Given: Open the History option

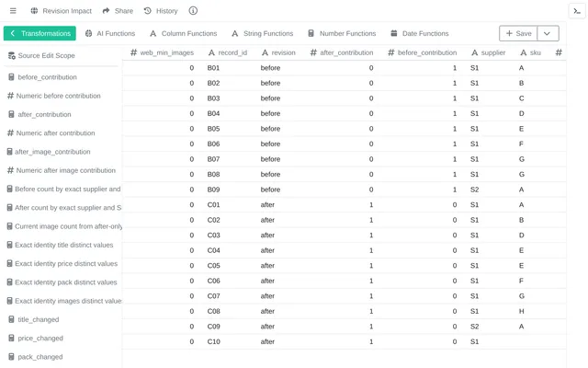Looking at the screenshot, I should (161, 11).
